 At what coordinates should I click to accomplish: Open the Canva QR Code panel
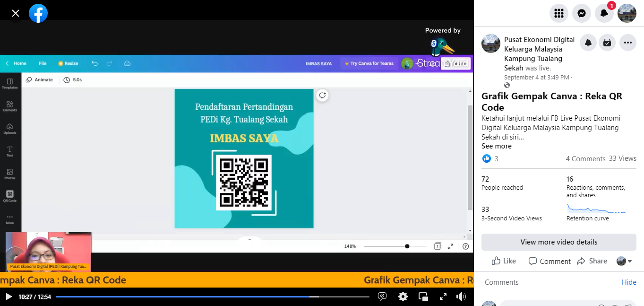pyautogui.click(x=10, y=196)
